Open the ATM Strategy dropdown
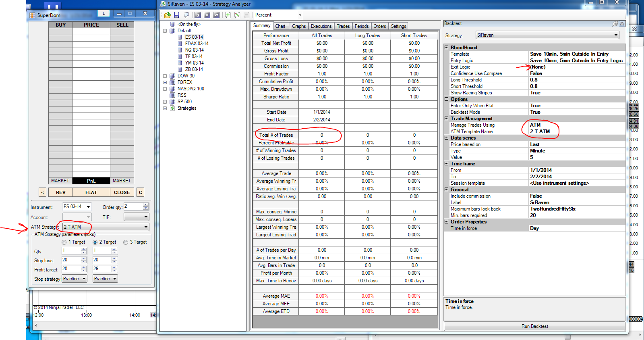Screen dimensions: 644x340 146,227
